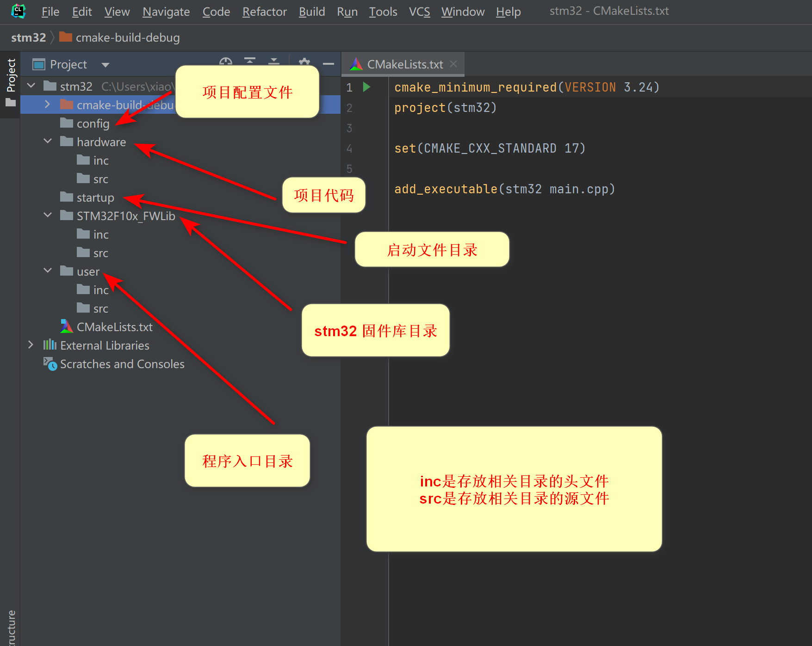Close the CMakeLists.txt editor tab
This screenshot has height=646, width=812.
click(453, 64)
